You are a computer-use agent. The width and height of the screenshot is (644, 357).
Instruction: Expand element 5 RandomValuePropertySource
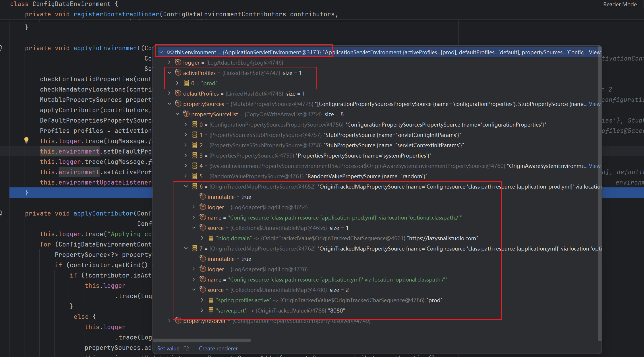[x=185, y=176]
